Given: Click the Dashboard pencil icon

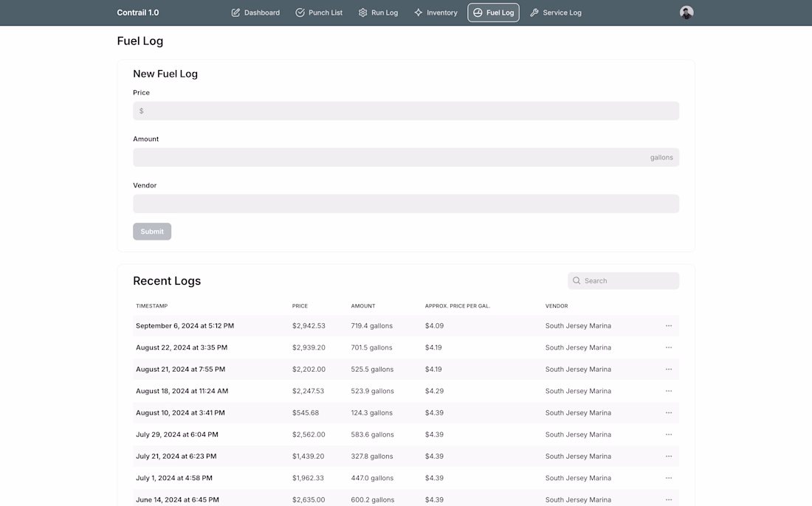Looking at the screenshot, I should (235, 13).
